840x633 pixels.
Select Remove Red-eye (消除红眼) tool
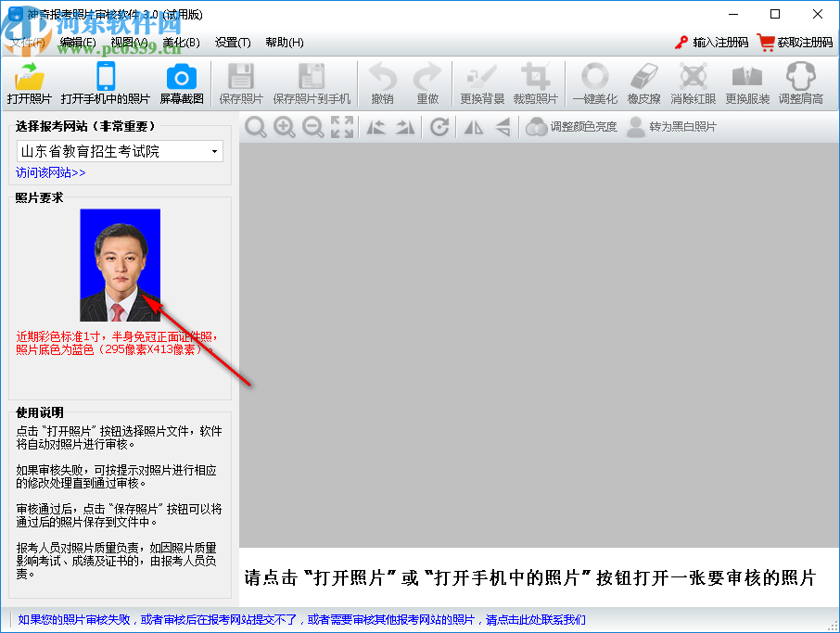point(694,83)
